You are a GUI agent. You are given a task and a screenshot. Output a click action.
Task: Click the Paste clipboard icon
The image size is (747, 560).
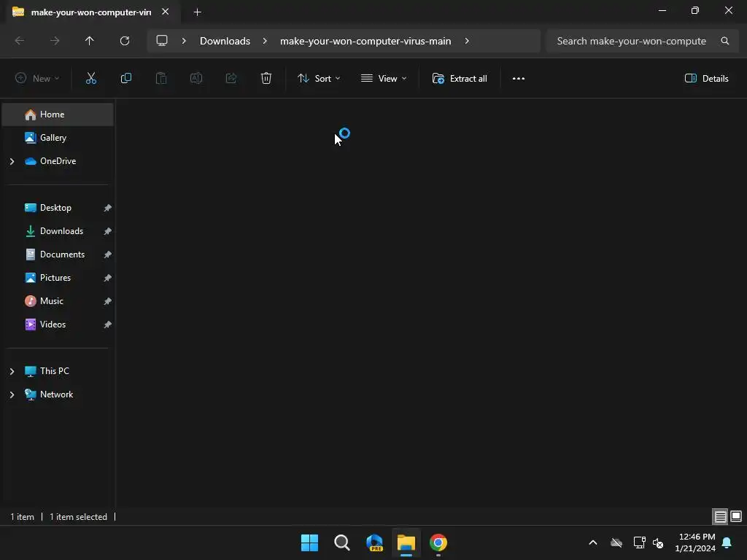click(x=161, y=79)
